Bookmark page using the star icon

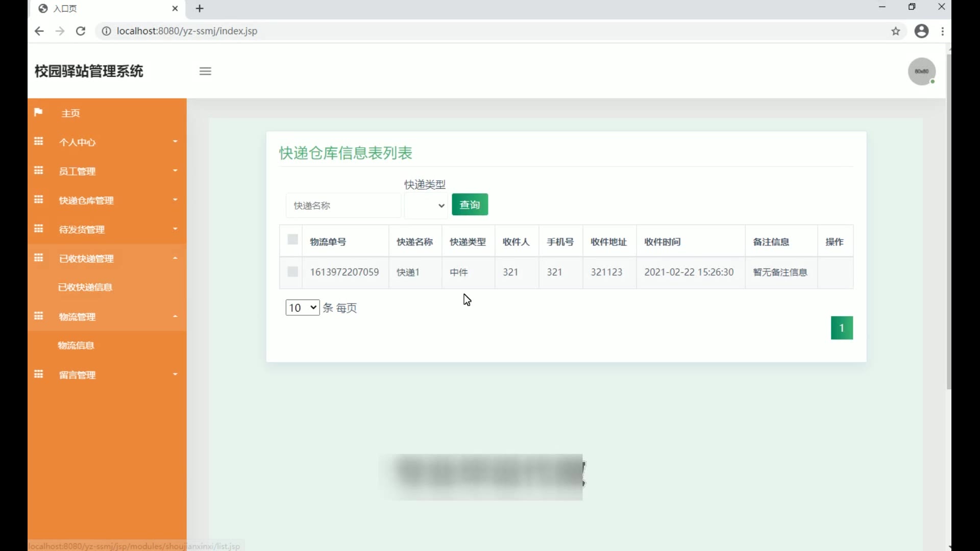tap(896, 31)
